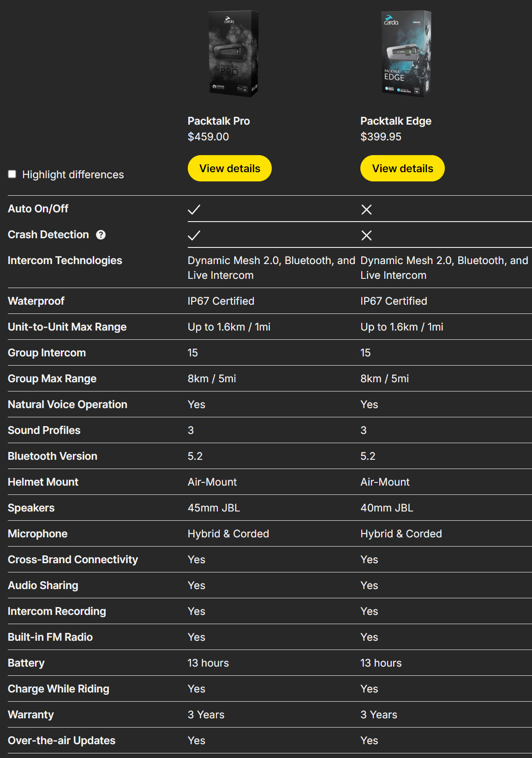Click the Over-the-air Updates label
Viewport: 532px width, 758px height.
[x=61, y=740]
